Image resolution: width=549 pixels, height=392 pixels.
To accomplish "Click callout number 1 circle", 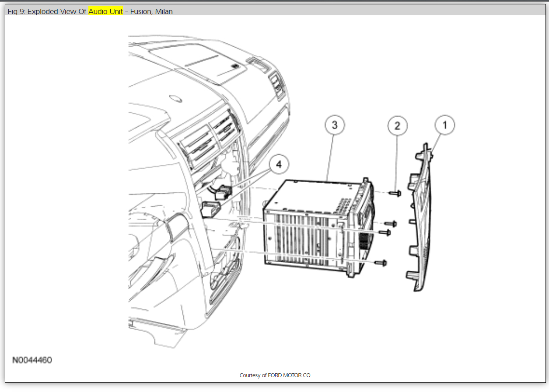I will [x=445, y=125].
